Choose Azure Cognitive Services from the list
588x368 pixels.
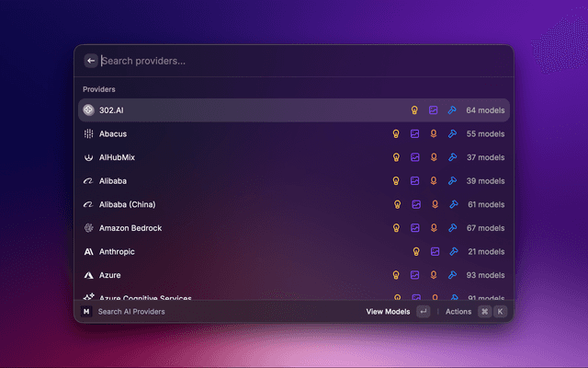coord(145,298)
